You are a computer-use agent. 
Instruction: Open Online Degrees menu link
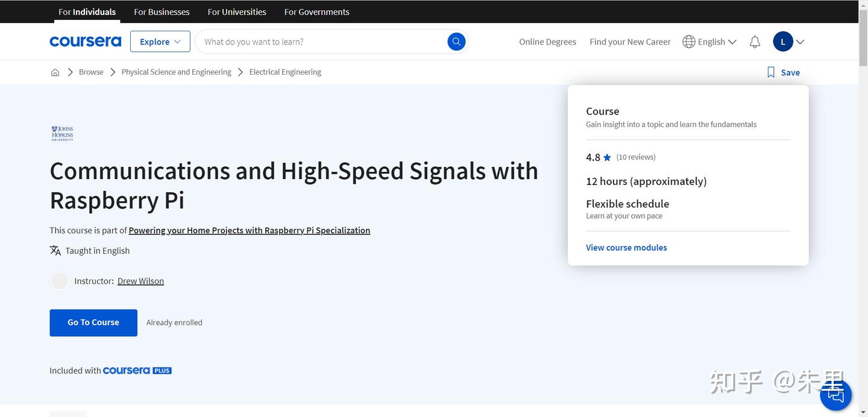547,42
